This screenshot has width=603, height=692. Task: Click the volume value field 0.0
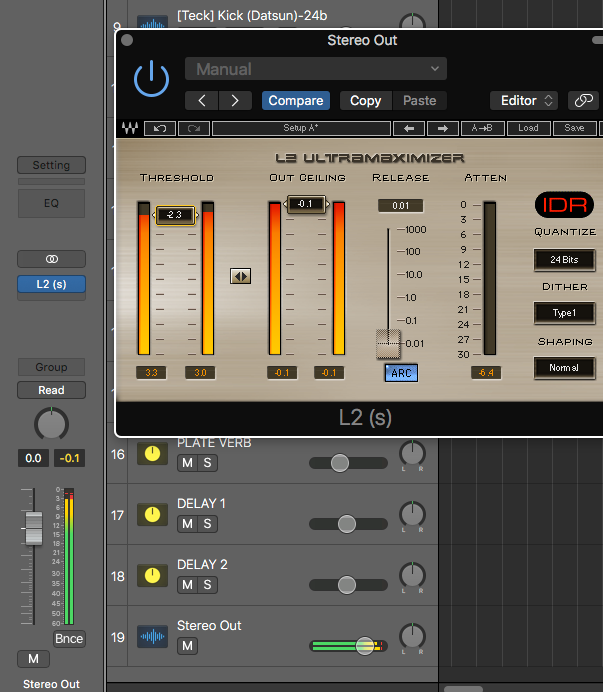pyautogui.click(x=33, y=458)
